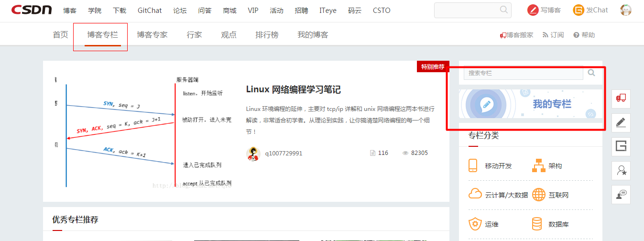Click the magnifier icon in top search box
644x241 pixels.
(x=504, y=10)
